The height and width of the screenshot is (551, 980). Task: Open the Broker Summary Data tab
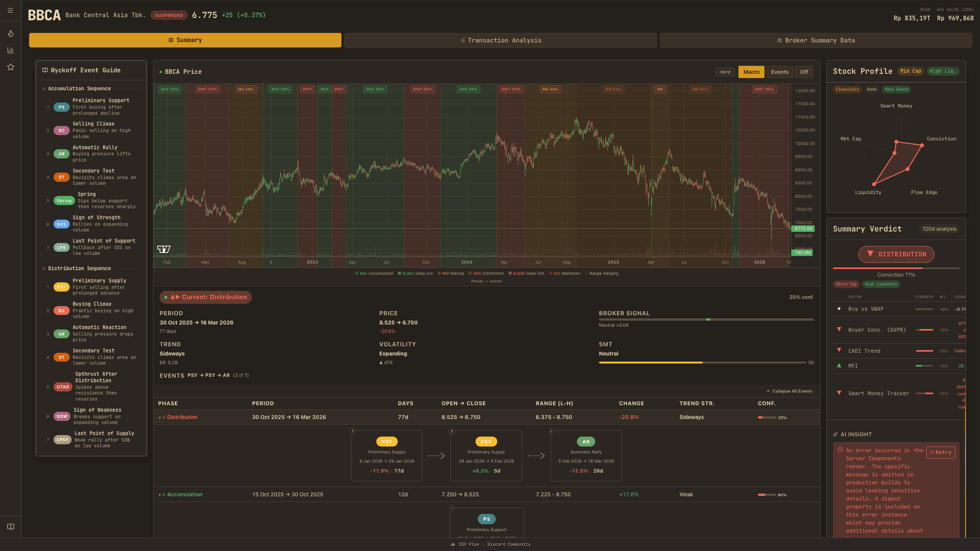click(x=815, y=41)
